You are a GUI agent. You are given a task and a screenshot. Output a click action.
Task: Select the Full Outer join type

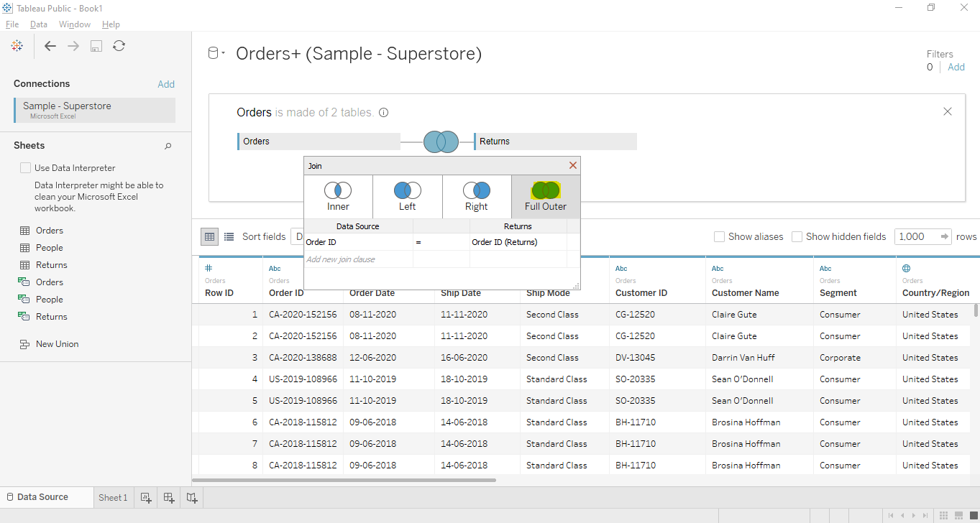tap(546, 197)
